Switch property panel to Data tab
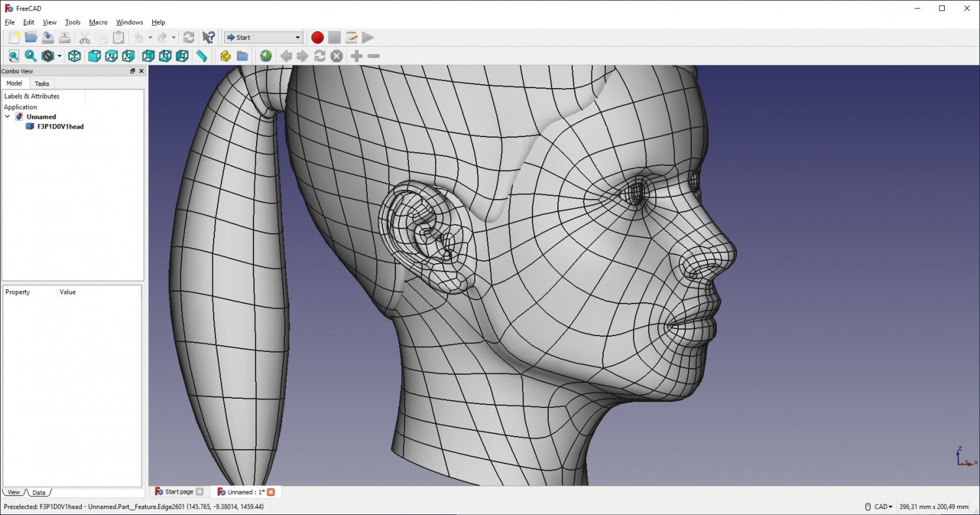 (39, 492)
